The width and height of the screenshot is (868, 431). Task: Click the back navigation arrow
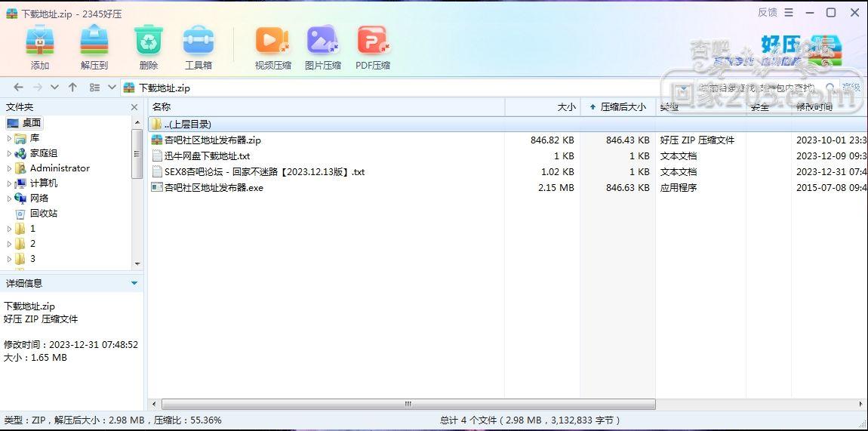[x=18, y=88]
